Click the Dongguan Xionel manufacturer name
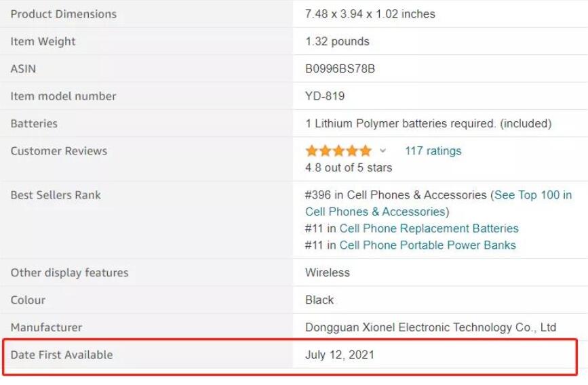Viewport: 588px width, 385px height. pos(431,327)
